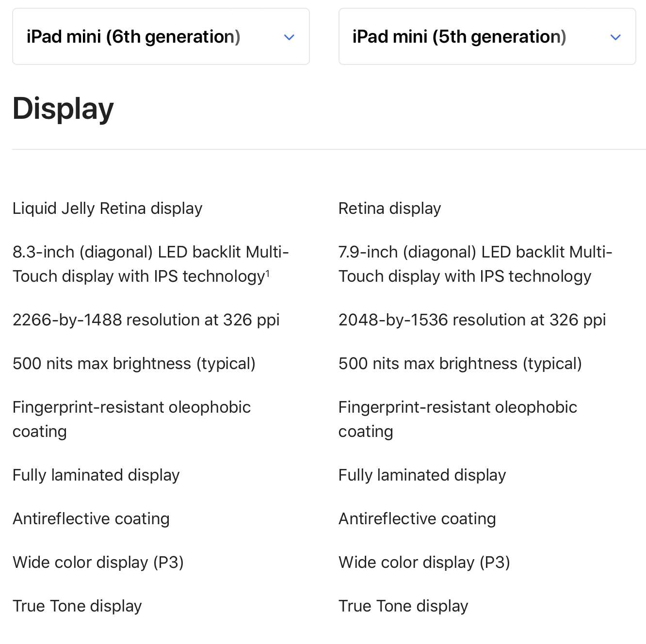
Task: Click 6th gen Wide color display (P3)
Action: 98,563
